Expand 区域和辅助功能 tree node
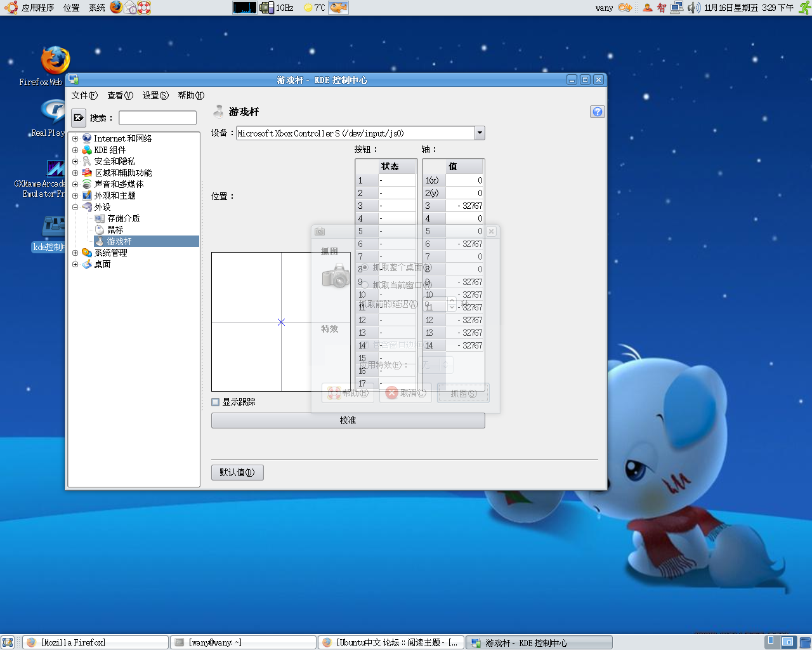 tap(75, 173)
